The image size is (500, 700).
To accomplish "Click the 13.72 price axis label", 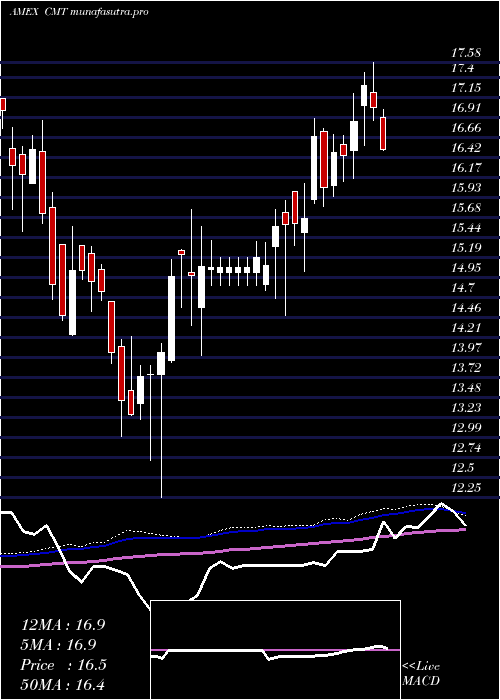I will tap(466, 368).
